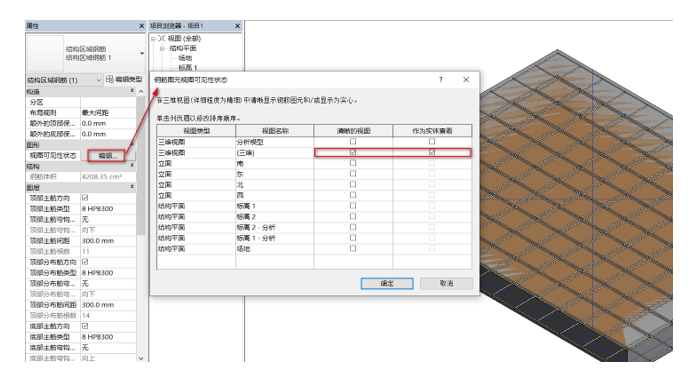Toggle 顶部主筋方向 checkbox
This screenshot has height=385, width=691.
tap(85, 198)
